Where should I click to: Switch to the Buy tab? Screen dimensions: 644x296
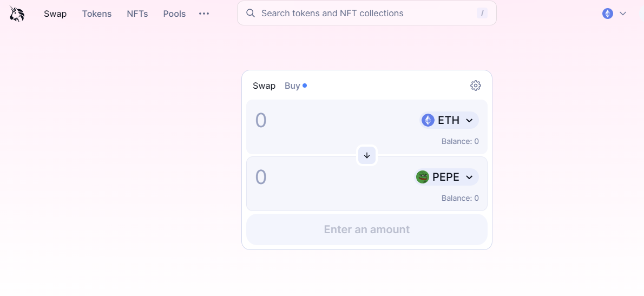pyautogui.click(x=292, y=86)
